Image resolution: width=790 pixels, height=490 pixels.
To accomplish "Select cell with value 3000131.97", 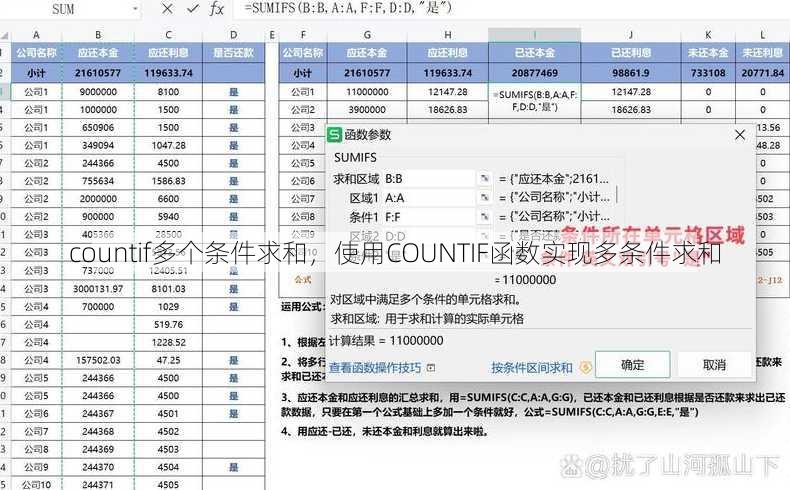I will coord(98,289).
